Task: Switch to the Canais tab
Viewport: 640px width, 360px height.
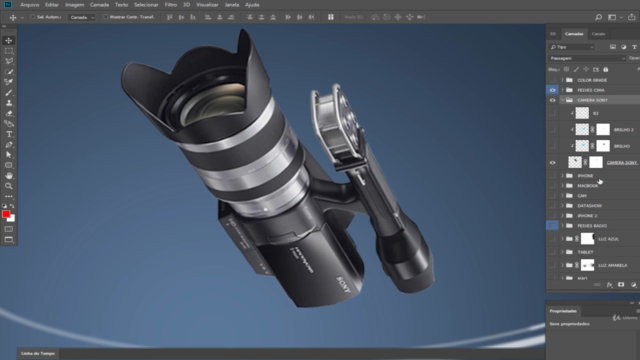Action: pos(598,34)
